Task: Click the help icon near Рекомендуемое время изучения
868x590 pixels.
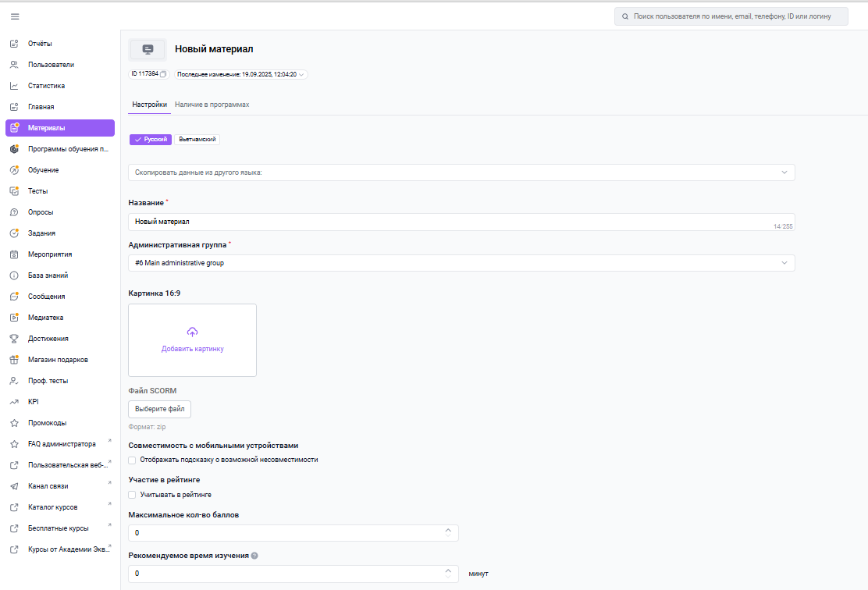Action: tap(254, 556)
